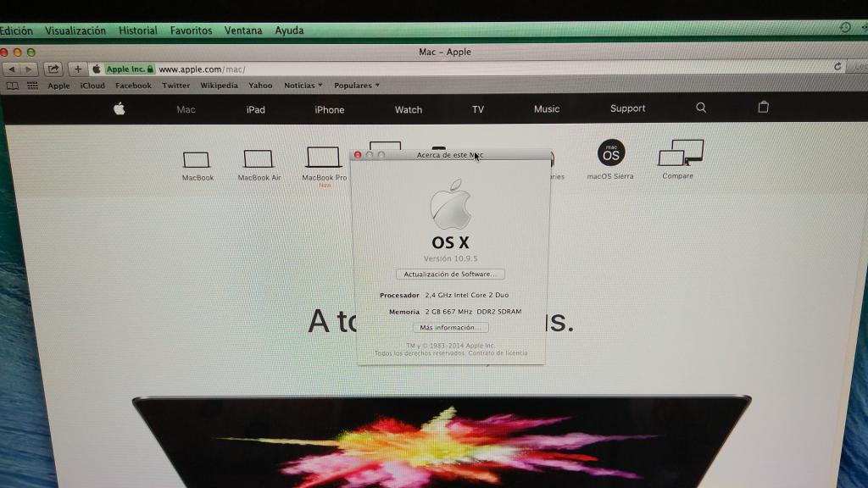
Task: Go to Watch section in site navigation
Action: (409, 109)
